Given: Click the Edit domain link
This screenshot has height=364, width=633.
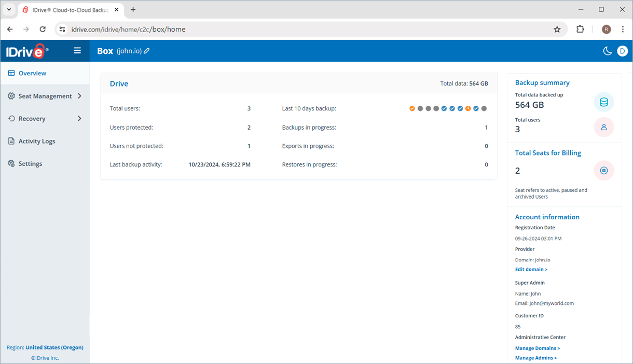Looking at the screenshot, I should click(x=531, y=270).
